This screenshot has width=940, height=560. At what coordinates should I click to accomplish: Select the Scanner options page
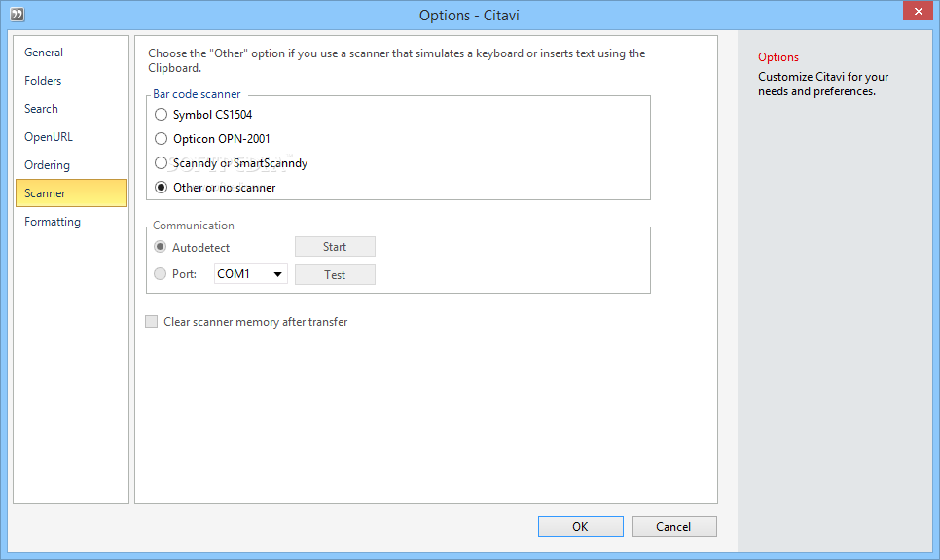click(x=71, y=192)
